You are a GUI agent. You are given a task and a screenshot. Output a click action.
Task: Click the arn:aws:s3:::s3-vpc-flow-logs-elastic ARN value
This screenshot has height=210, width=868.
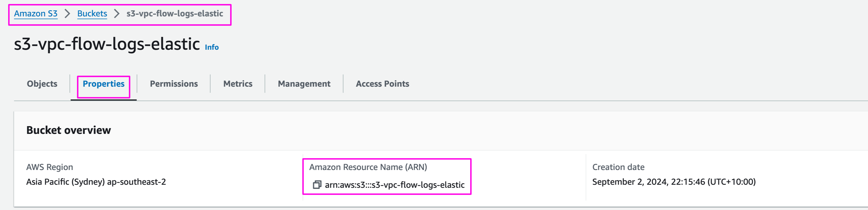pos(395,185)
